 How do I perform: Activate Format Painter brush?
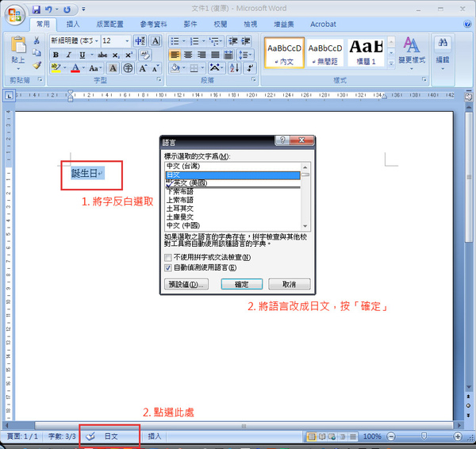(36, 65)
